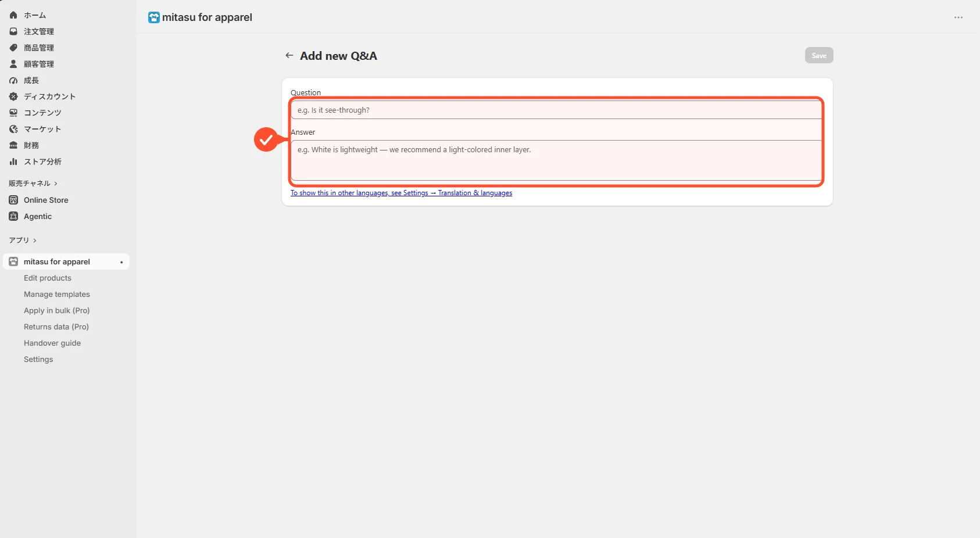Click the コンテンツ content icon
Image resolution: width=980 pixels, height=538 pixels.
coord(13,113)
